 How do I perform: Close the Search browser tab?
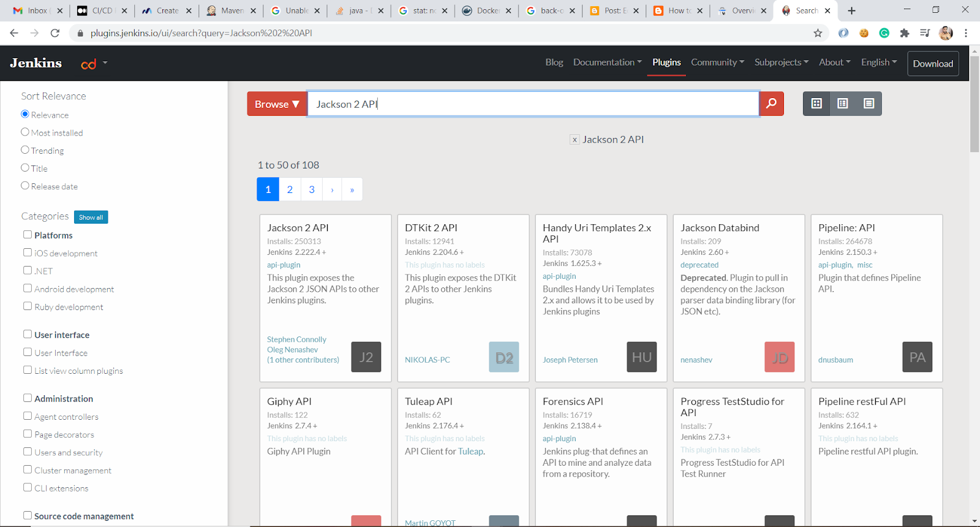coord(827,10)
